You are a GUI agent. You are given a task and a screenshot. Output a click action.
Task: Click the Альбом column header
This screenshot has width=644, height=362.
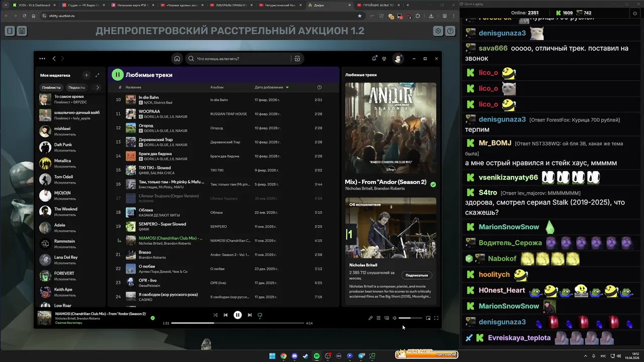[x=217, y=87]
